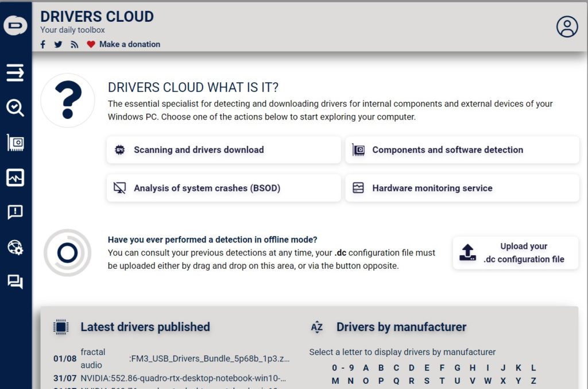
Task: Open the Twitter icon in the header
Action: click(x=58, y=44)
